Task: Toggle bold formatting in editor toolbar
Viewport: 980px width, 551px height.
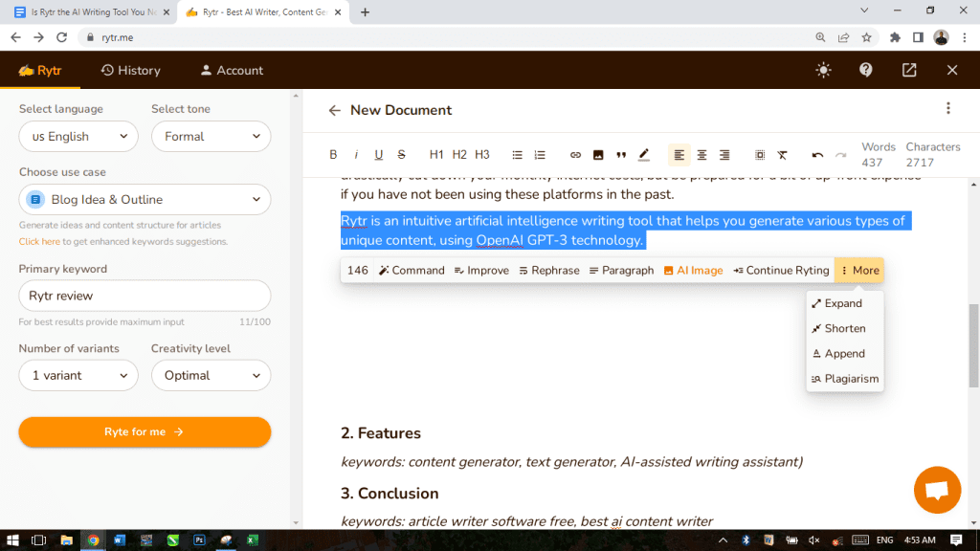Action: (333, 154)
